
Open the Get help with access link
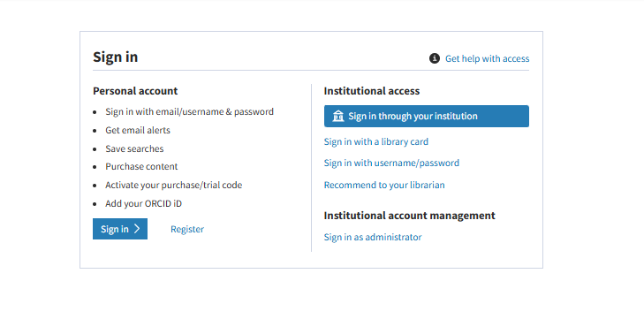[x=487, y=59]
